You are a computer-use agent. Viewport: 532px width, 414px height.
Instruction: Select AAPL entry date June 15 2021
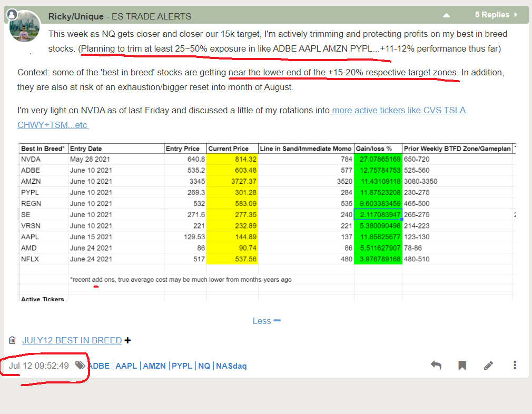tap(116, 237)
